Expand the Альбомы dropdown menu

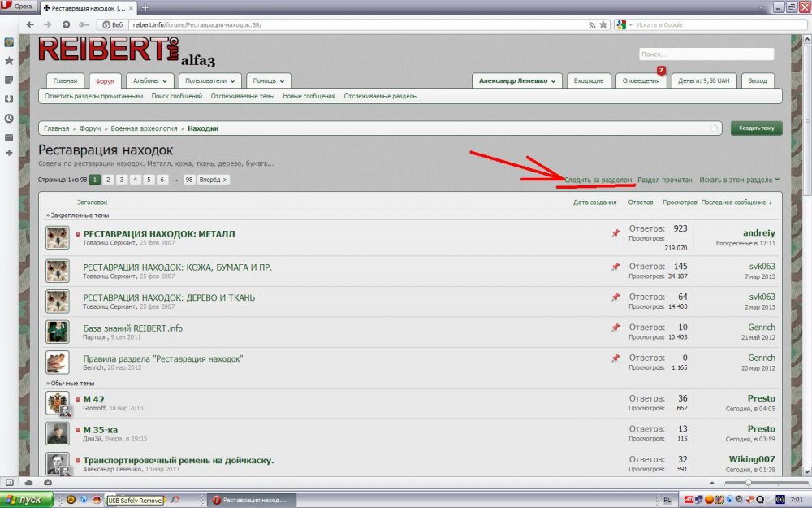(151, 81)
